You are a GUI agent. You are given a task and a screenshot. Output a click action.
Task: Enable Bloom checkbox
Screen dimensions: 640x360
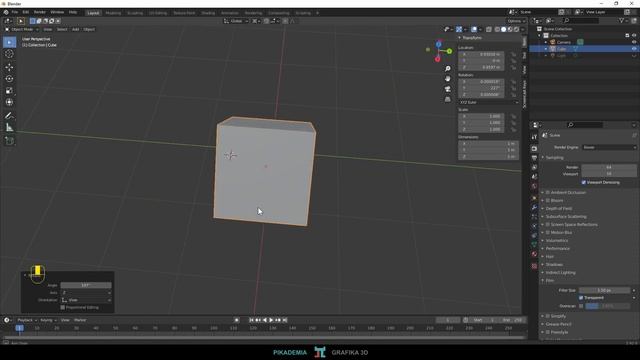pyautogui.click(x=548, y=200)
